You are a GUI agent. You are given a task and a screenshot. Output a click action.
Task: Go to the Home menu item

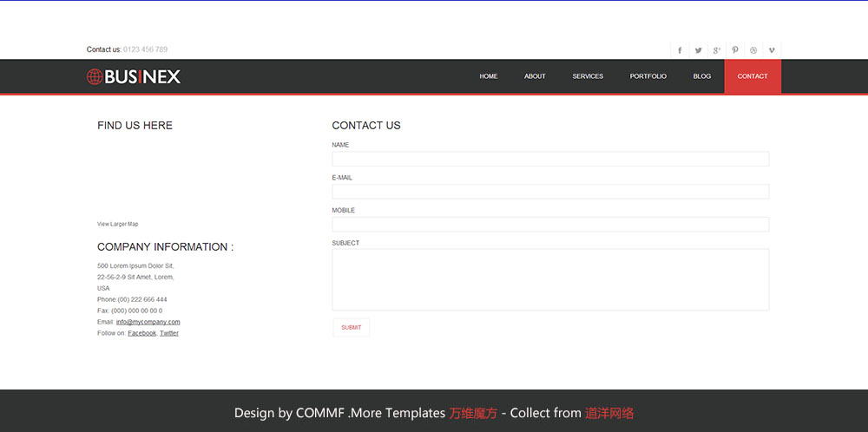point(489,76)
